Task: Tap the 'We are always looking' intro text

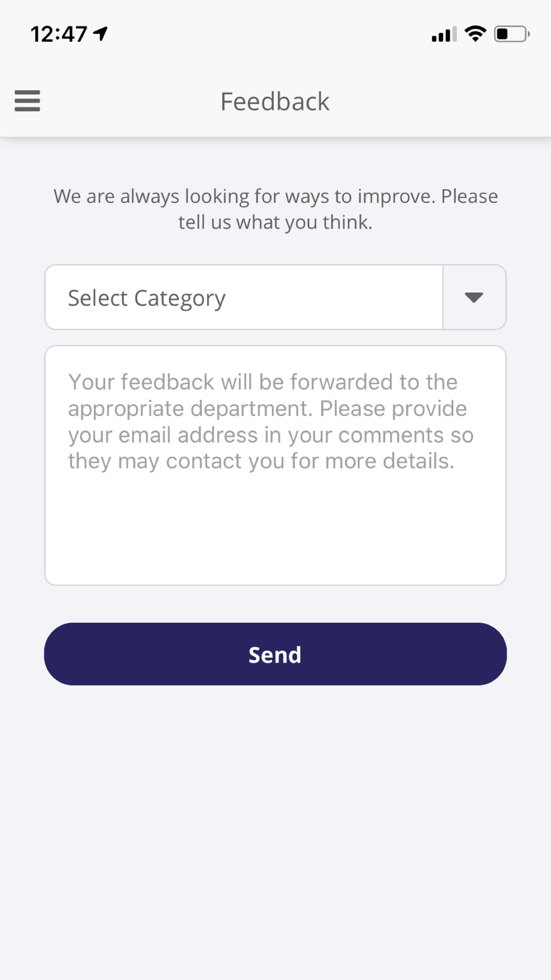Action: coord(275,209)
